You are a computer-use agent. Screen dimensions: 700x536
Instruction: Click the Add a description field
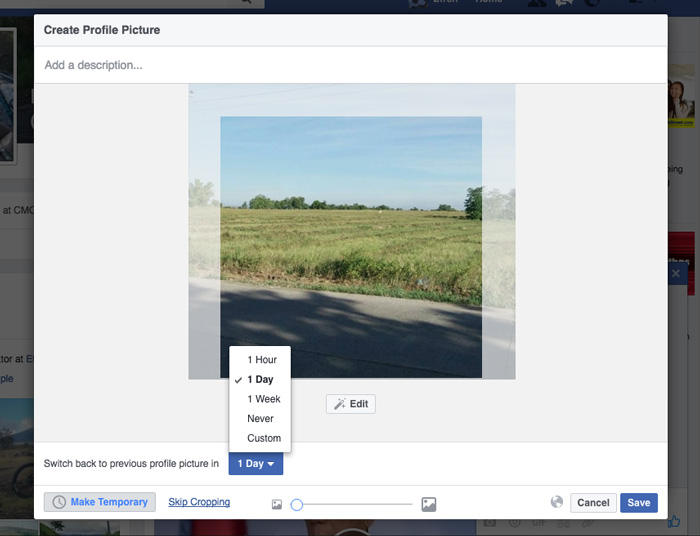(x=351, y=65)
